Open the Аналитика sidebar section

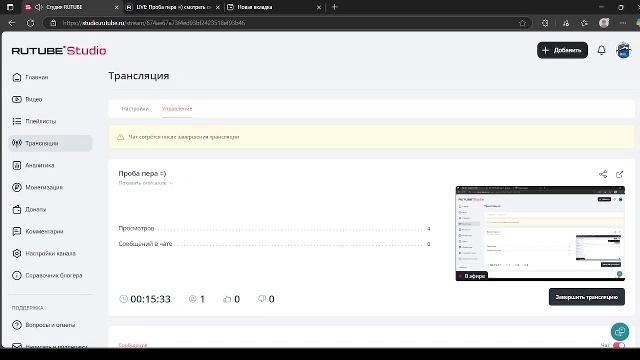pos(33,165)
